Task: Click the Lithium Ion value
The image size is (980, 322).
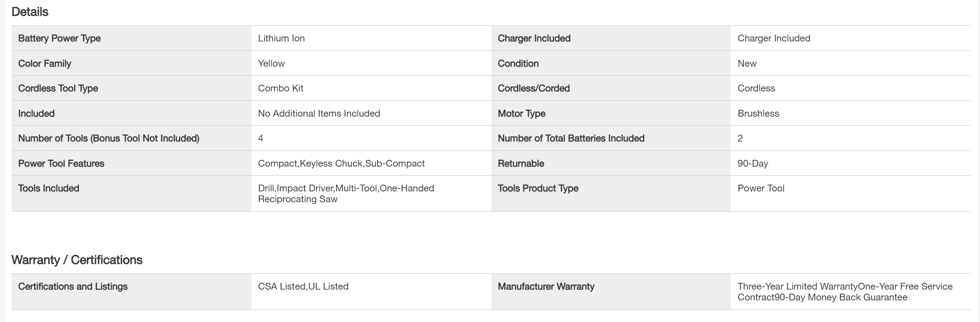Action: pos(281,38)
